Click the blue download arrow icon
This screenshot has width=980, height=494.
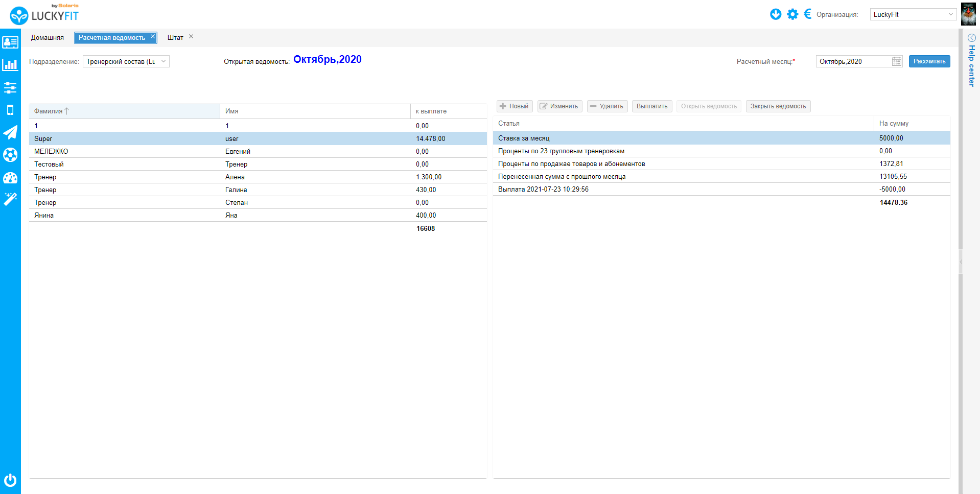[x=776, y=14]
